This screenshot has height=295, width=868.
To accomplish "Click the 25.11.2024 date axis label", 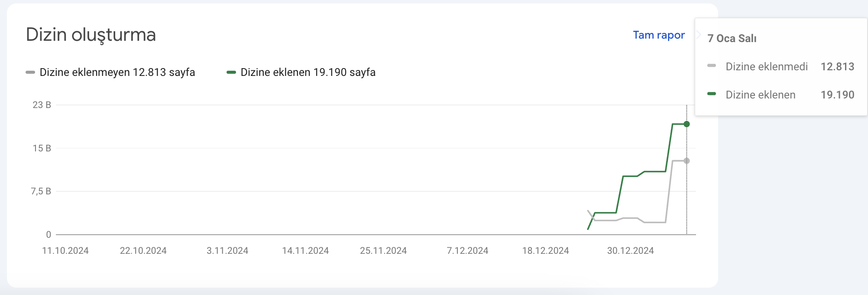I will coord(383,251).
